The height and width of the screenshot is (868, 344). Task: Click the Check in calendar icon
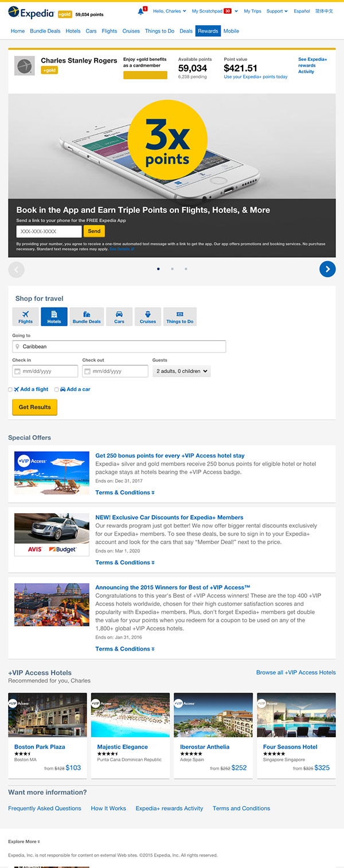point(17,371)
